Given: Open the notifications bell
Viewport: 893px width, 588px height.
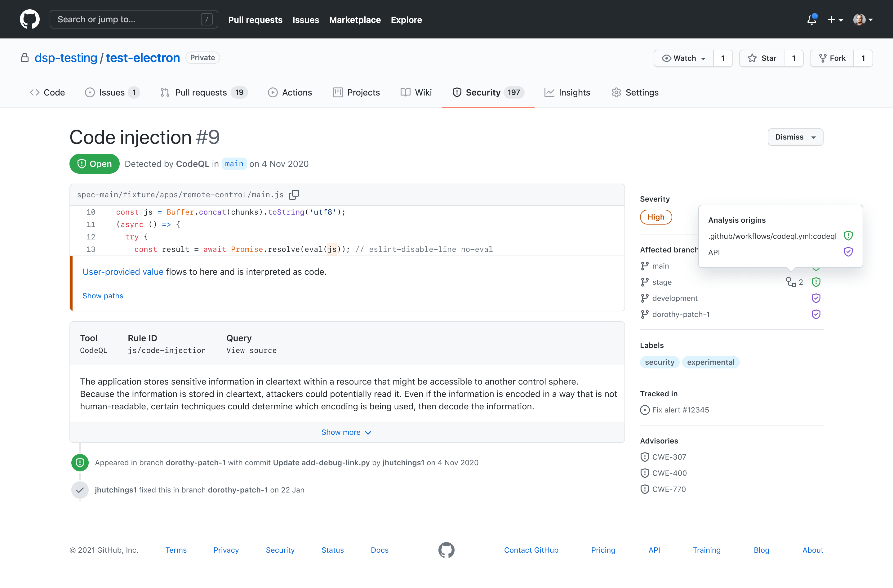Looking at the screenshot, I should (x=812, y=19).
